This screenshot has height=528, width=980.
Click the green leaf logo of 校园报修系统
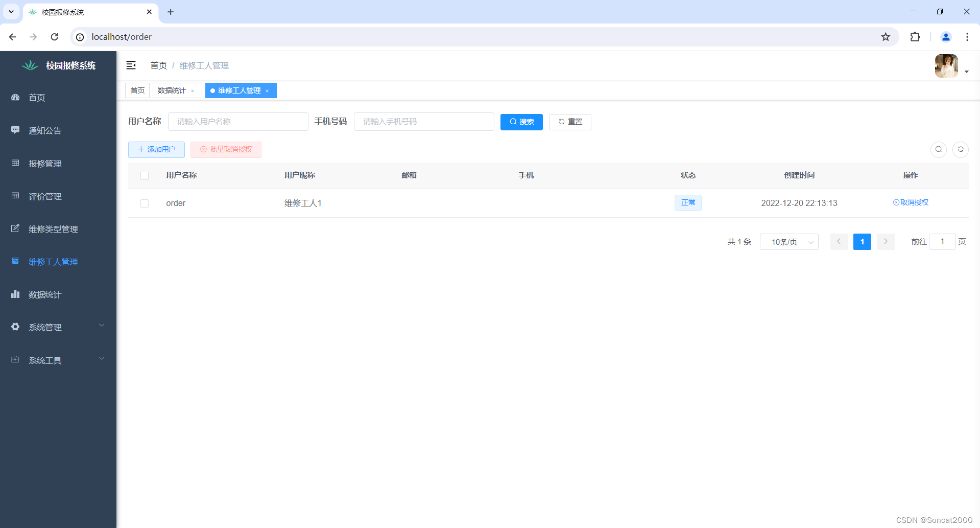click(30, 65)
